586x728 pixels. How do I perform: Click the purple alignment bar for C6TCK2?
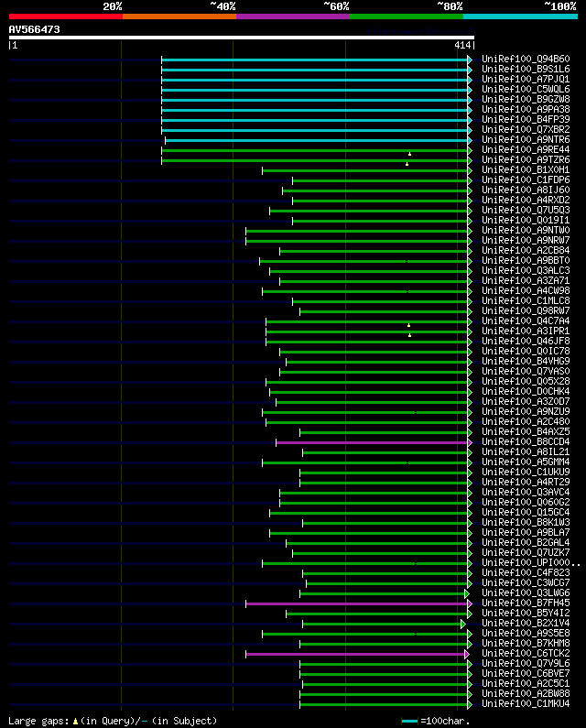(355, 654)
